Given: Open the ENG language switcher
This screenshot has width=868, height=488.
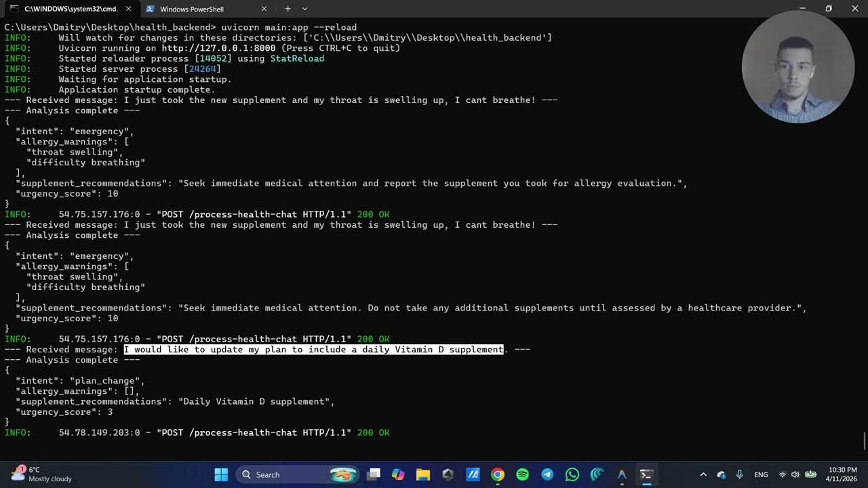Looking at the screenshot, I should [761, 474].
